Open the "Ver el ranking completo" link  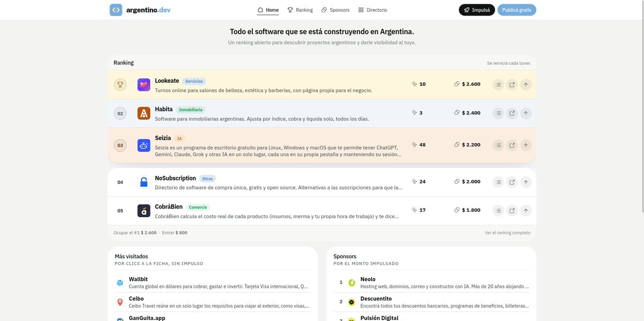click(x=508, y=233)
